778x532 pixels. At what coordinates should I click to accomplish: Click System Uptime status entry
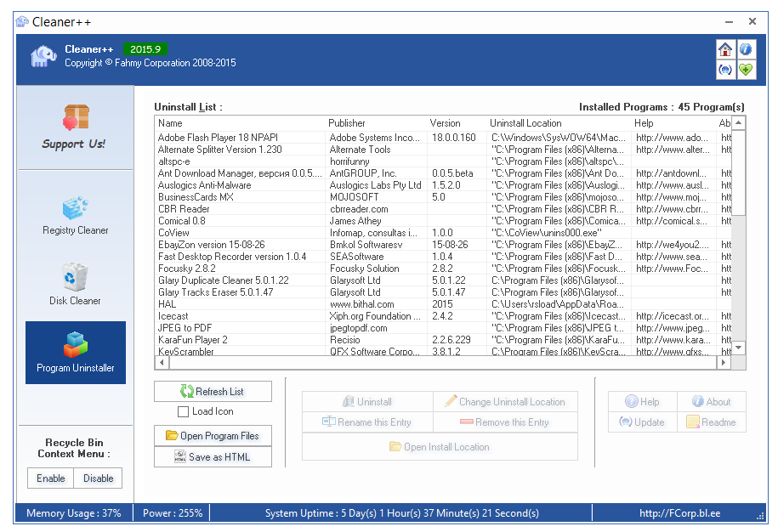pyautogui.click(x=401, y=513)
